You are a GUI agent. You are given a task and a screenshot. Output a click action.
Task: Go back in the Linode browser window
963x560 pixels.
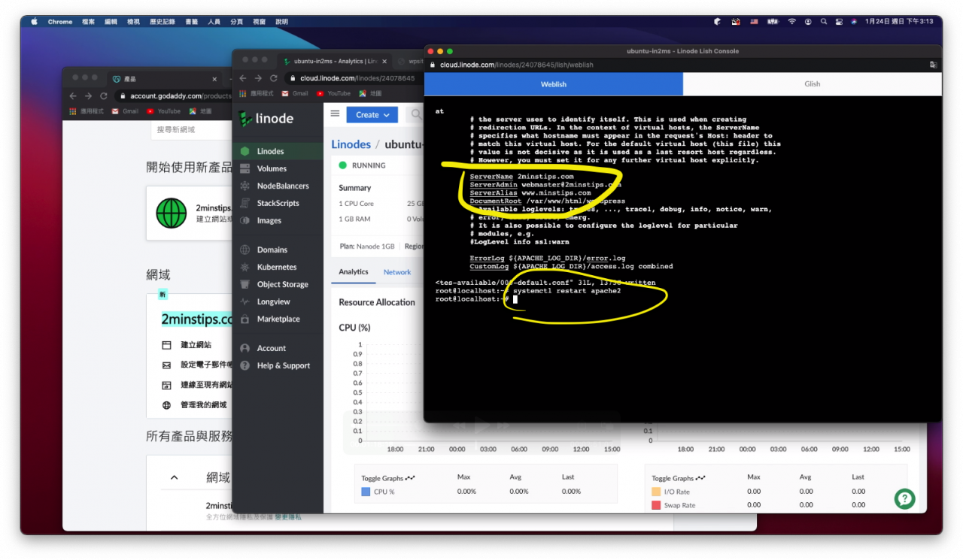243,78
